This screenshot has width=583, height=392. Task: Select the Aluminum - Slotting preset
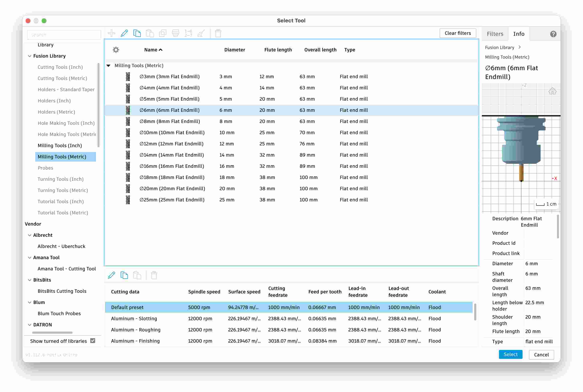click(289, 318)
